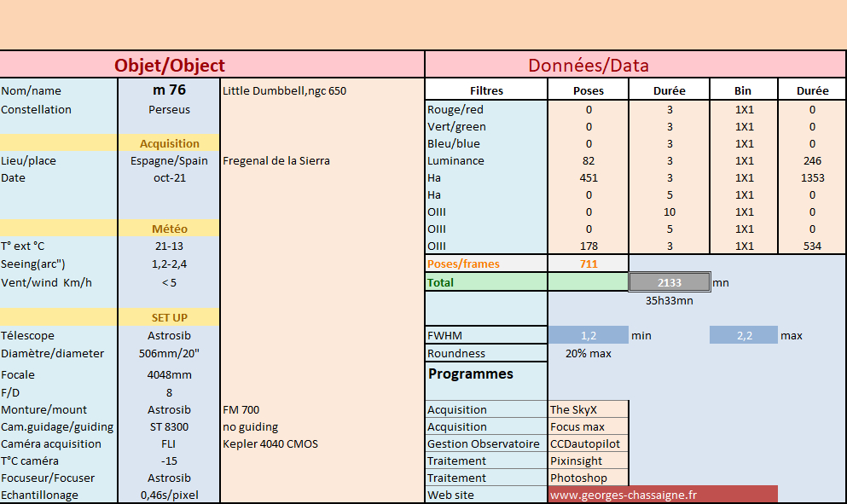Select the Ha poses value 451
Viewport: 847px width, 504px height.
point(589,177)
